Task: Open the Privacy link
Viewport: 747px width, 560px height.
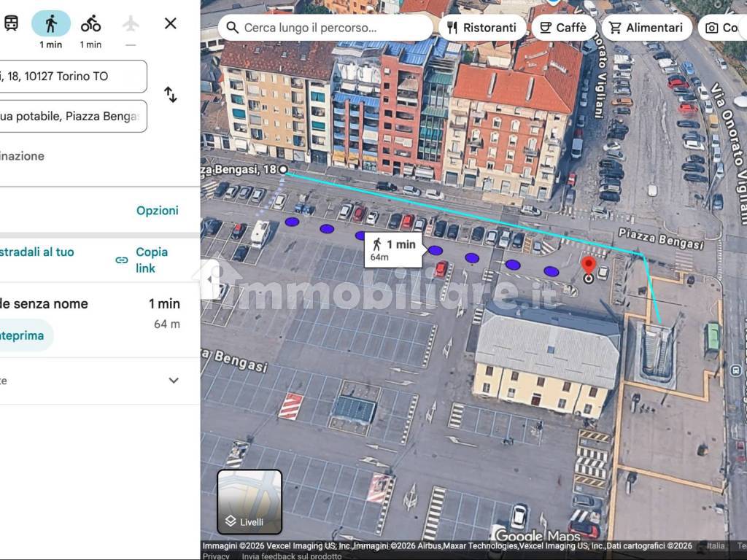Action: [x=216, y=556]
